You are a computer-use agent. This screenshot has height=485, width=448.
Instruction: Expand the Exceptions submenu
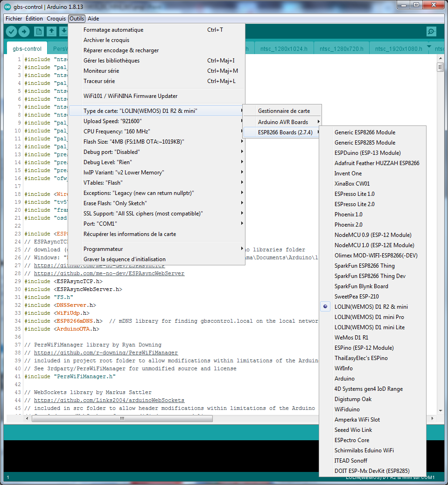[x=157, y=193]
